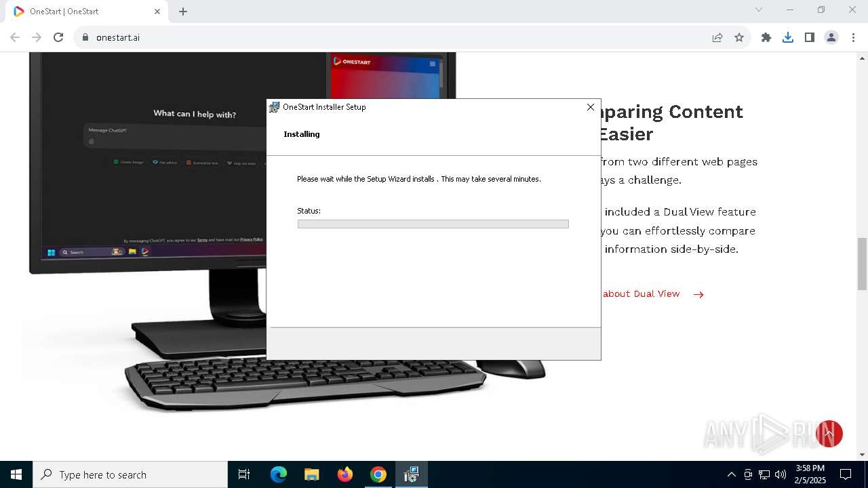Viewport: 868px width, 488px height.
Task: Follow the about Dual View link
Action: (x=641, y=293)
